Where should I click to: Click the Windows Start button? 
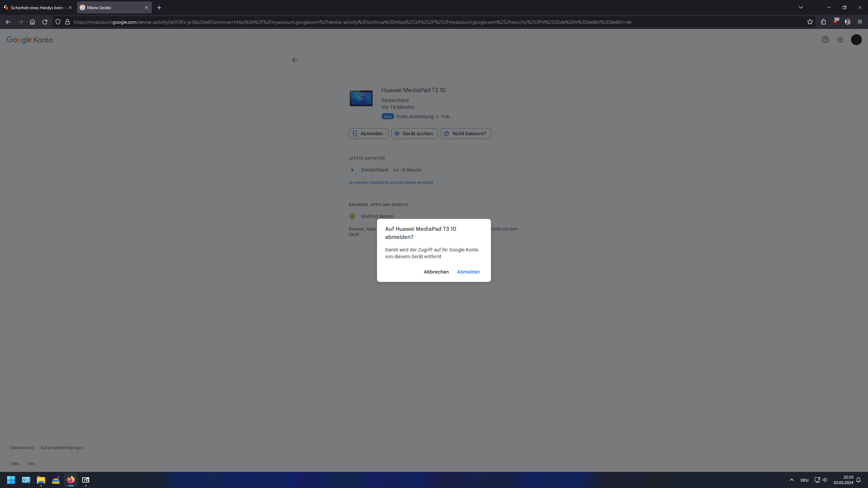click(x=11, y=480)
